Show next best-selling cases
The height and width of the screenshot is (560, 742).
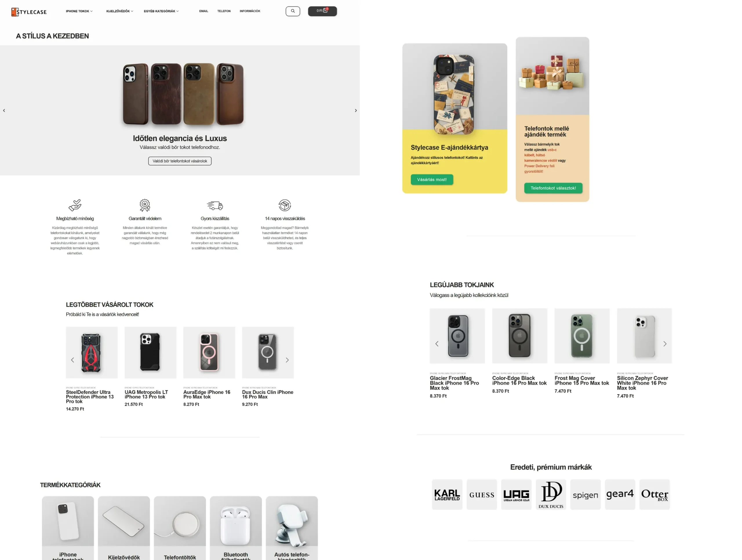(x=287, y=360)
